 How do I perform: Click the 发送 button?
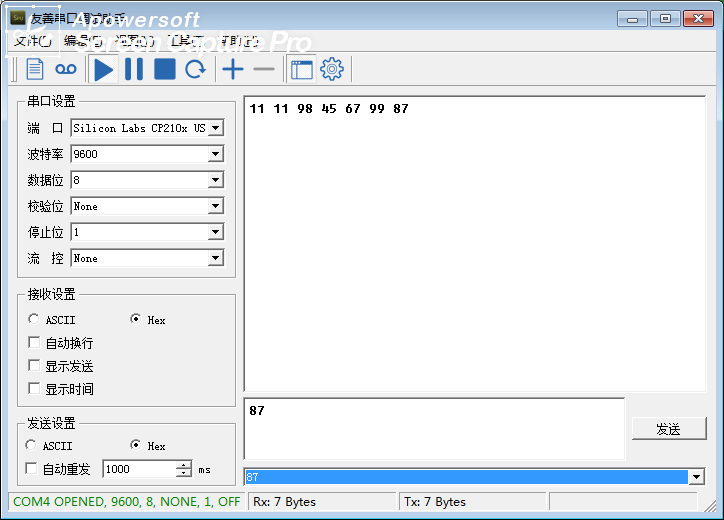click(x=669, y=429)
